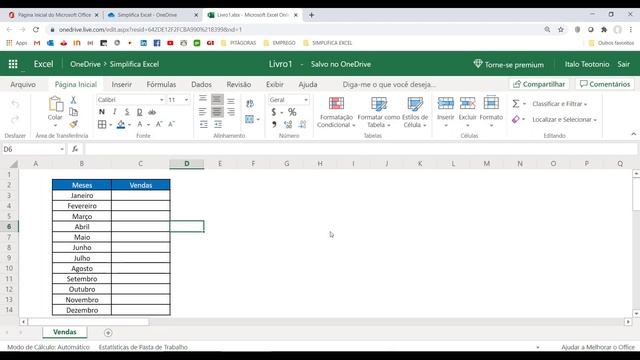The image size is (640, 360).
Task: Apply percent style format
Action: click(x=292, y=112)
